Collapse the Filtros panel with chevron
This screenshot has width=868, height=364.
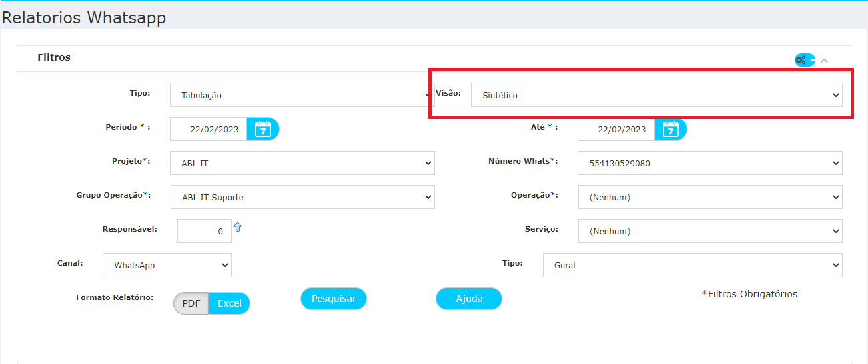pos(824,61)
